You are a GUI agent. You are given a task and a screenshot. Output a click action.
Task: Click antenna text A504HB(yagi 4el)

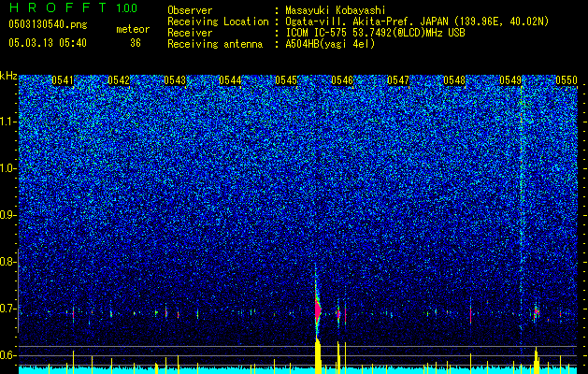tap(330, 44)
